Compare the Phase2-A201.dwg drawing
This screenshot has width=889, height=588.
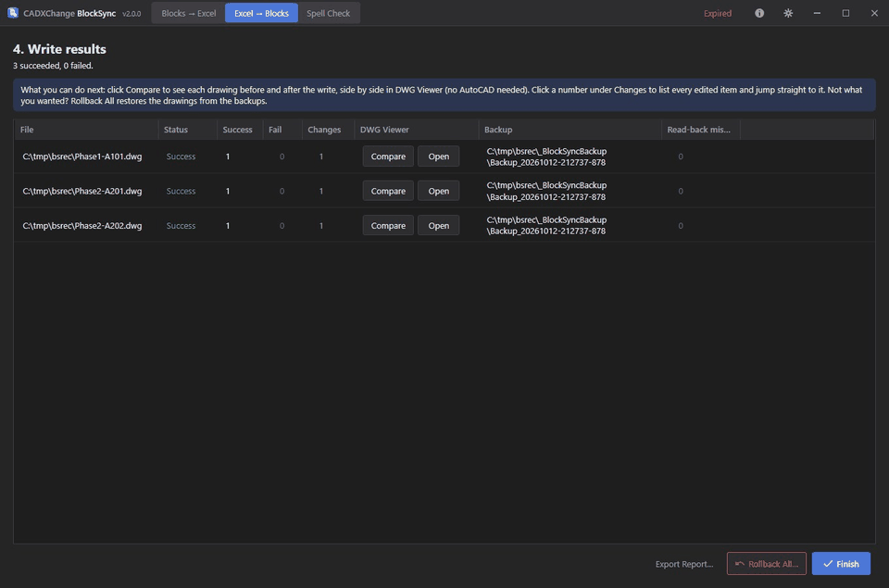[388, 191]
